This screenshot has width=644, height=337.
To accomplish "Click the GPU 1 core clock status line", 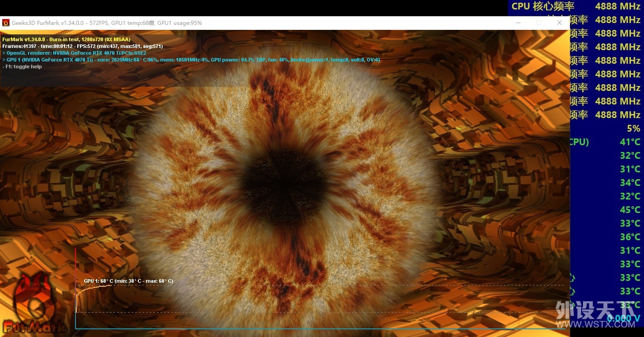I will coord(191,60).
